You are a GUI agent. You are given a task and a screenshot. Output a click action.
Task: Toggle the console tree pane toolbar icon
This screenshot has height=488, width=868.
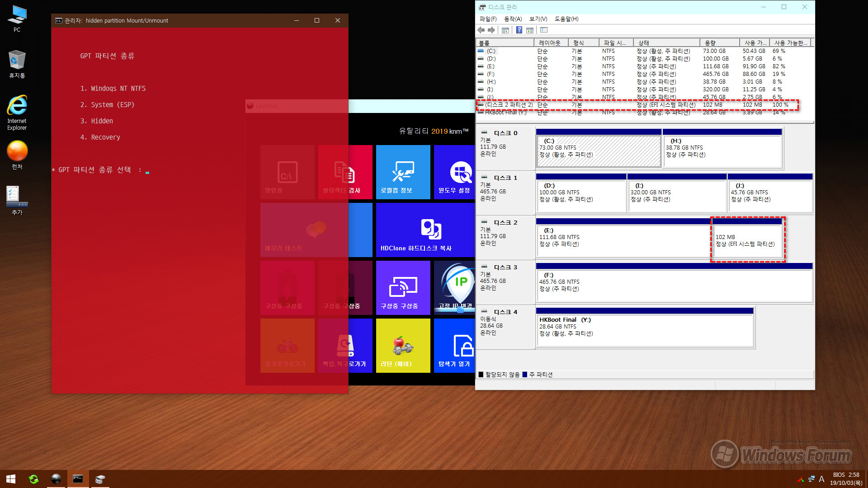pos(505,30)
